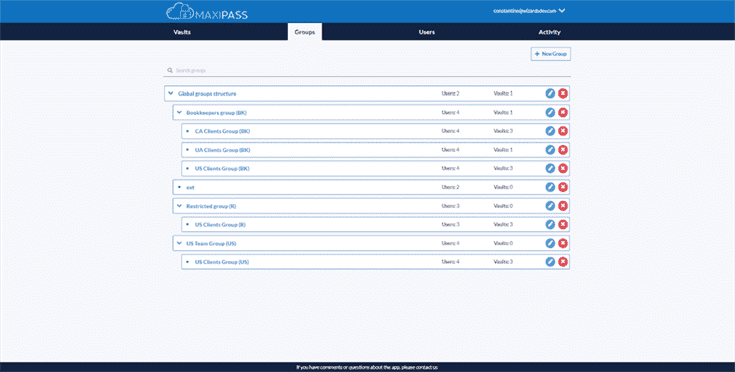The width and height of the screenshot is (735, 372).
Task: Select US Clients Group (BK) name
Action: point(222,168)
